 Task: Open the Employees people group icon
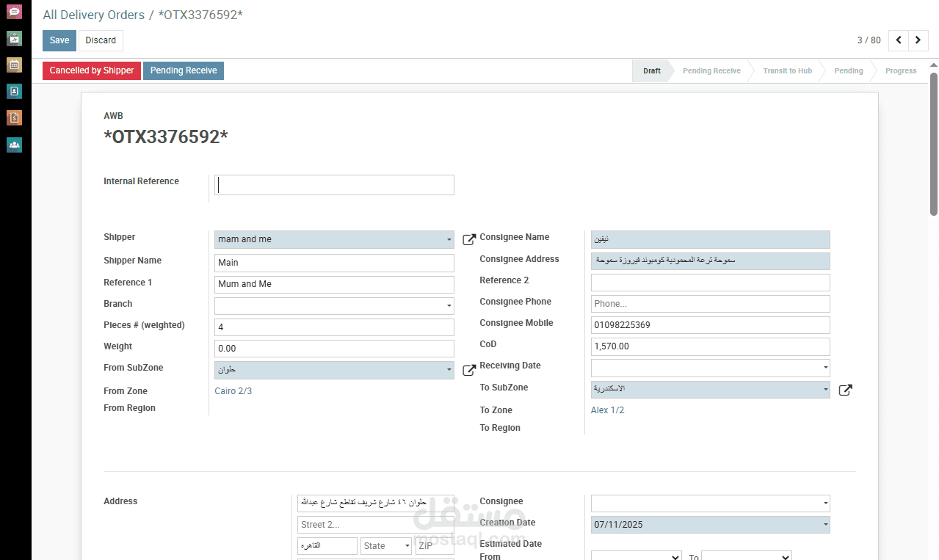tap(14, 145)
